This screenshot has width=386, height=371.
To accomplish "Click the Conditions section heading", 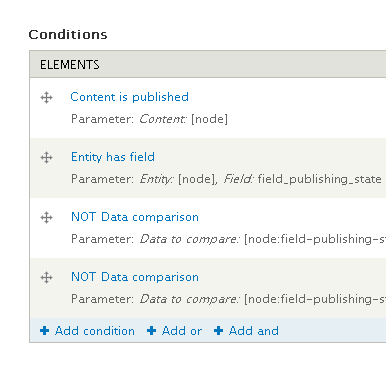I will click(68, 35).
